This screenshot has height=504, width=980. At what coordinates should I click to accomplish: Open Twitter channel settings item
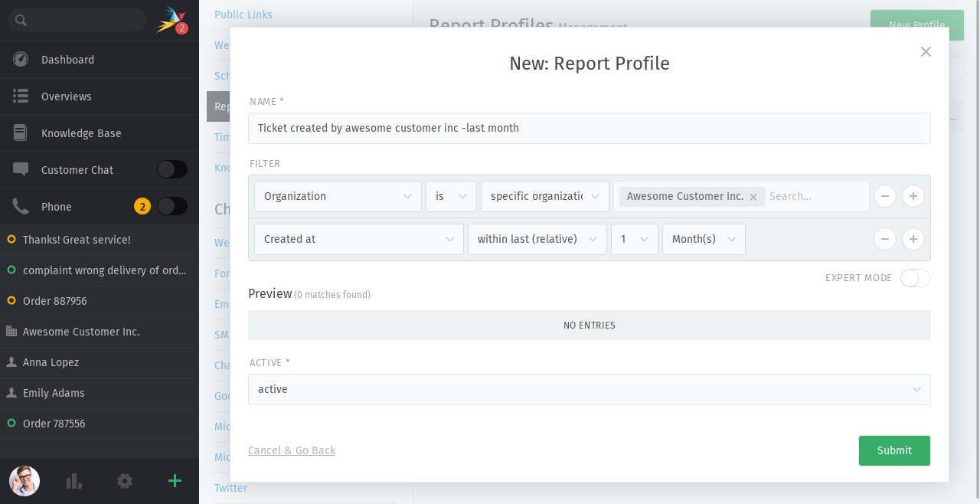click(x=230, y=488)
